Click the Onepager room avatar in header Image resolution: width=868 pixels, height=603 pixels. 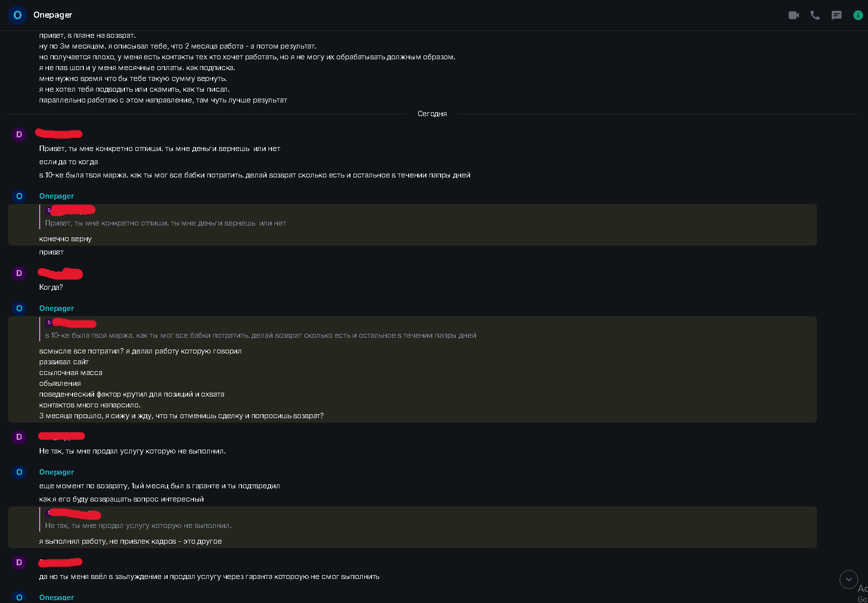click(18, 15)
